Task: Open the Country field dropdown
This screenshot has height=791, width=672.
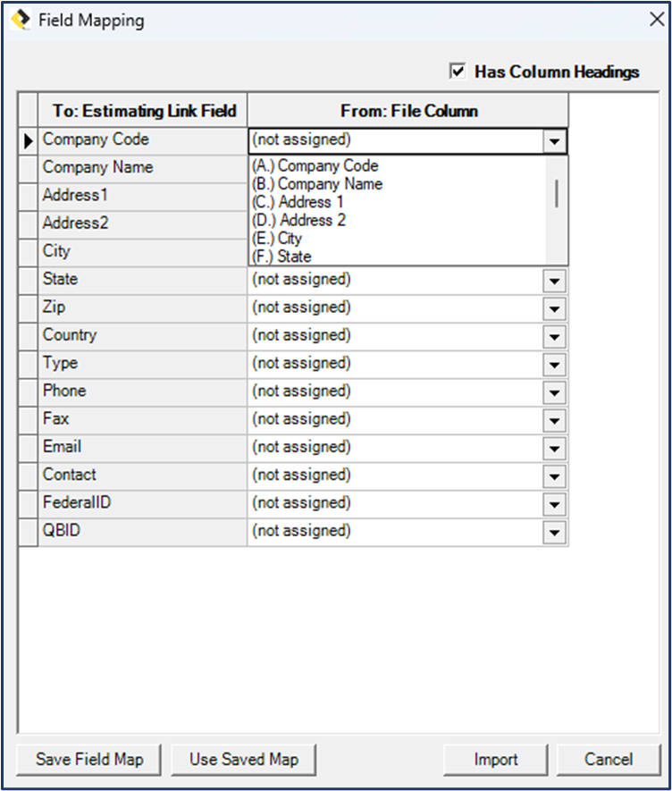Action: pos(554,335)
